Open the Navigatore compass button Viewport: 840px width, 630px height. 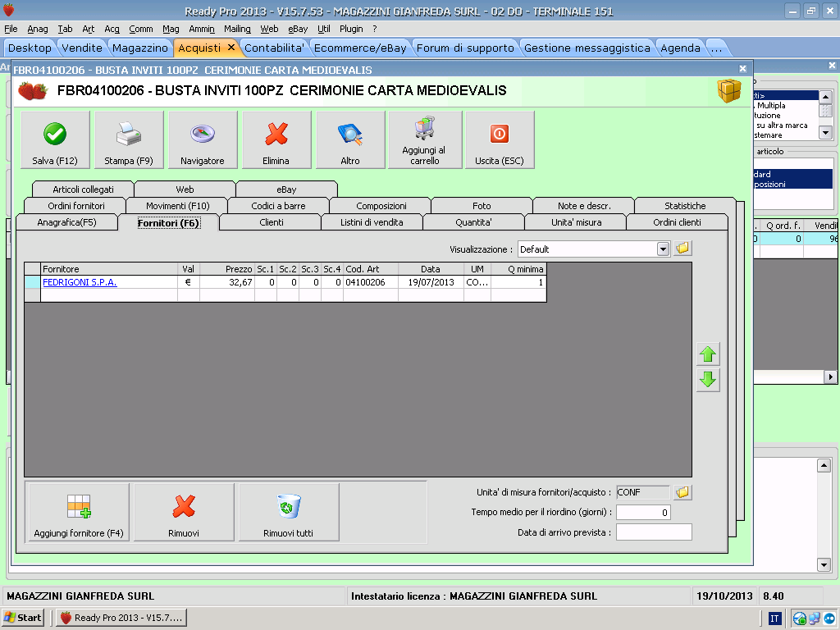(x=203, y=139)
